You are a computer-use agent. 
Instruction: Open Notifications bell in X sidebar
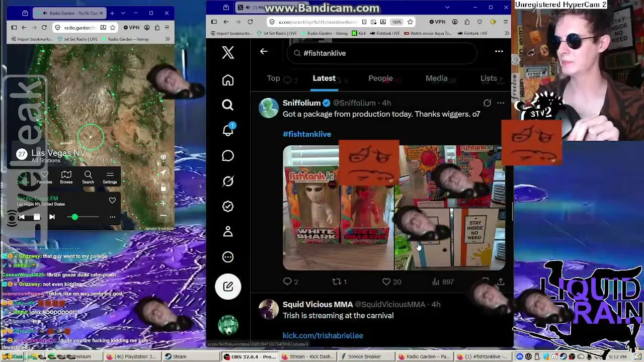click(x=228, y=130)
